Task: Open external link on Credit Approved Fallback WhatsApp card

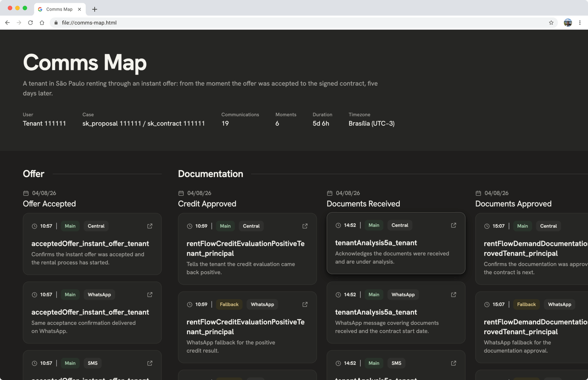Action: 305,304
